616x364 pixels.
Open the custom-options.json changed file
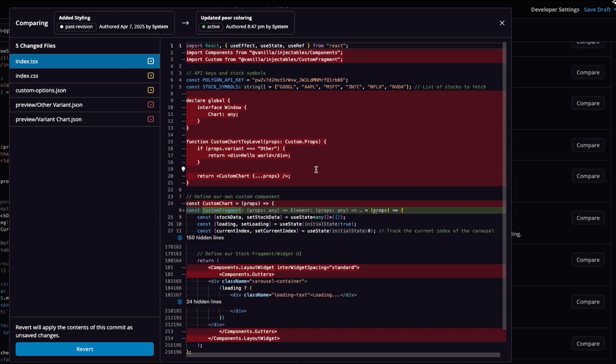click(x=84, y=90)
